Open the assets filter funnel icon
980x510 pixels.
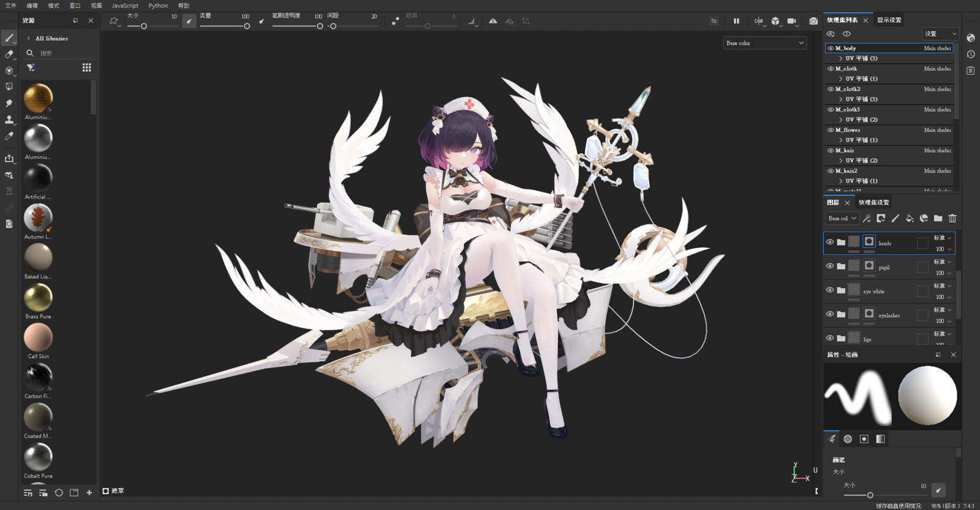(x=31, y=67)
